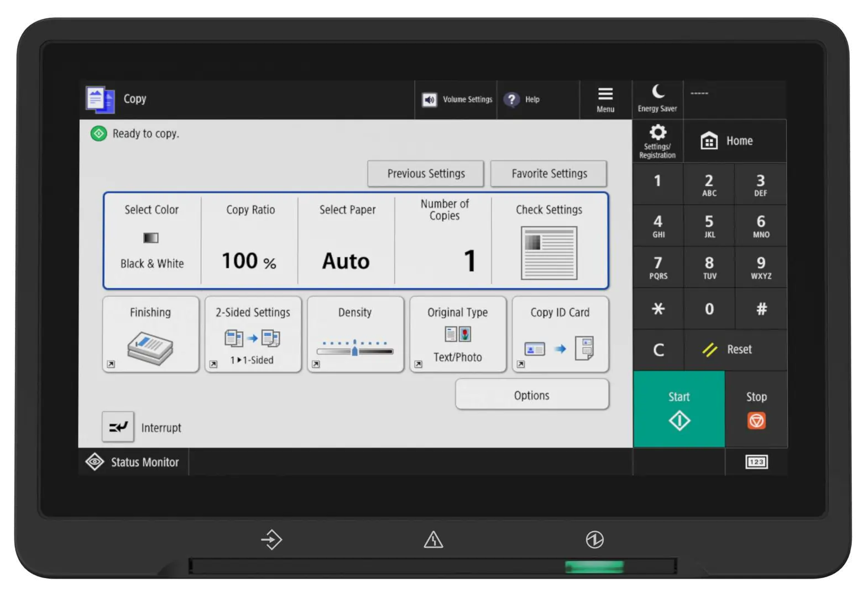This screenshot has height=592, width=868.
Task: Tap keypad number 6 MNO
Action: tap(761, 226)
